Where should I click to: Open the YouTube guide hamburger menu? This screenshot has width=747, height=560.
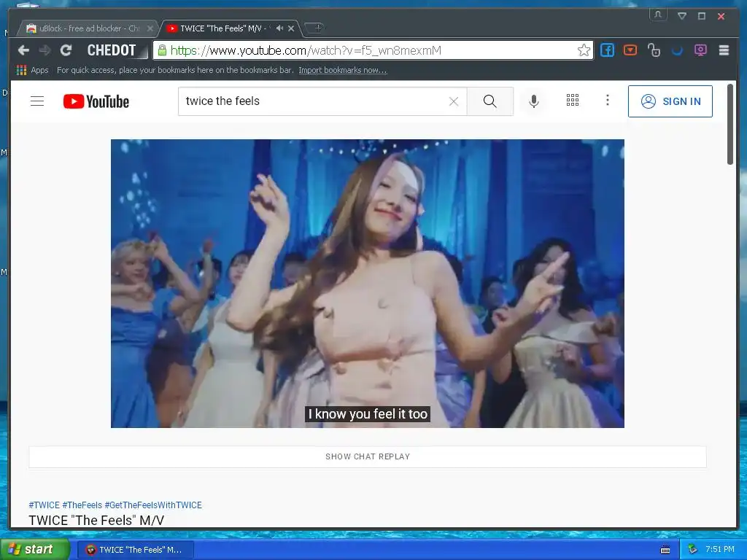tap(37, 101)
